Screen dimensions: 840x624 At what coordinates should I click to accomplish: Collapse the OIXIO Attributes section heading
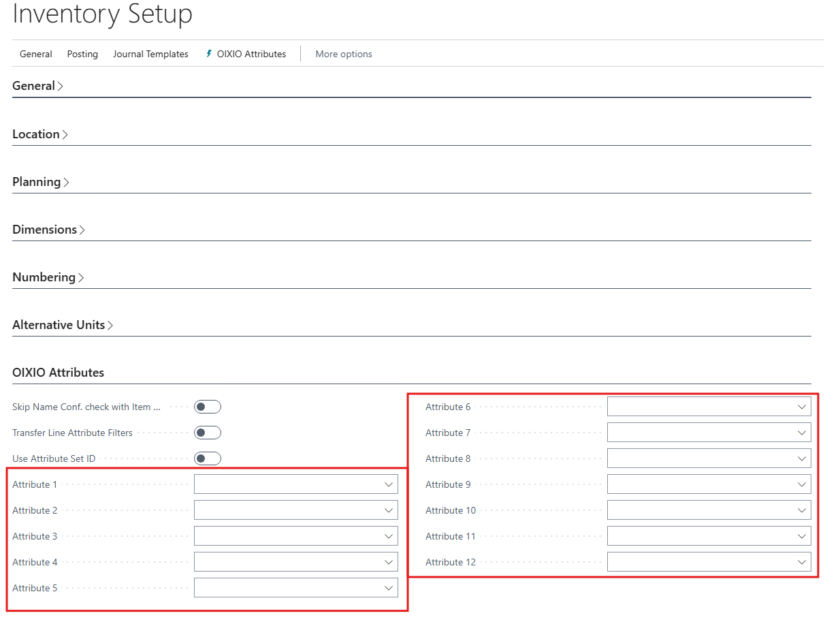[59, 373]
